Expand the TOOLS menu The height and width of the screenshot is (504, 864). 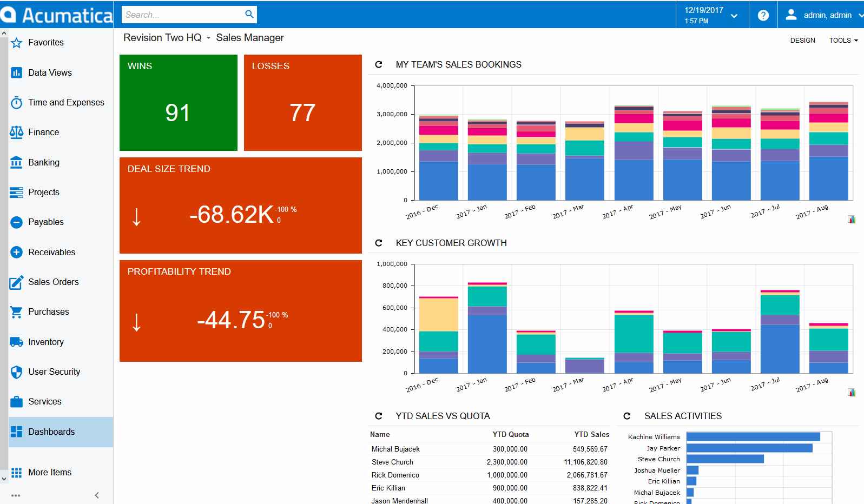coord(843,40)
